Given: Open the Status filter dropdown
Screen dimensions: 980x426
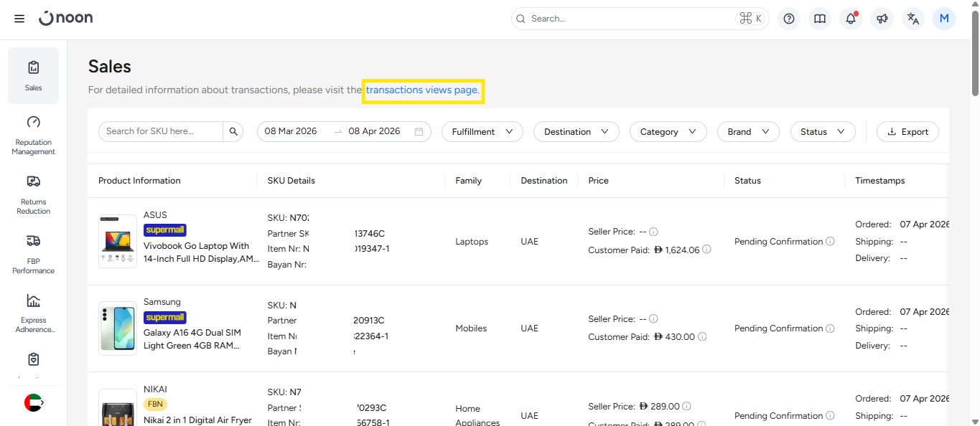Looking at the screenshot, I should point(822,132).
